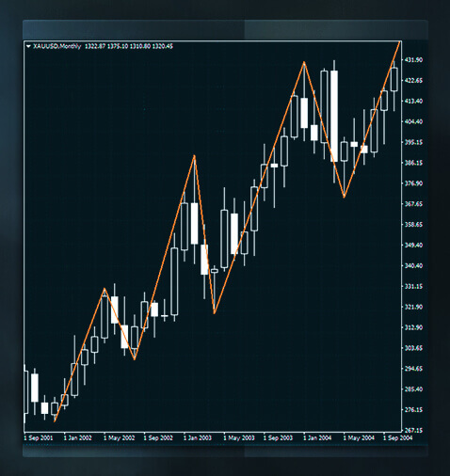Select the 1 Sep 2002 date label
The height and width of the screenshot is (476, 450).
click(158, 437)
